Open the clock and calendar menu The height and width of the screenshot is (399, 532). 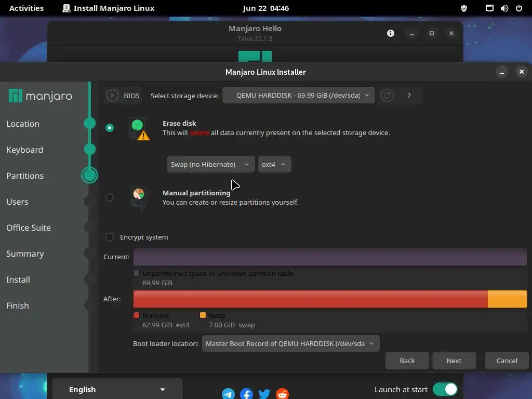point(265,8)
